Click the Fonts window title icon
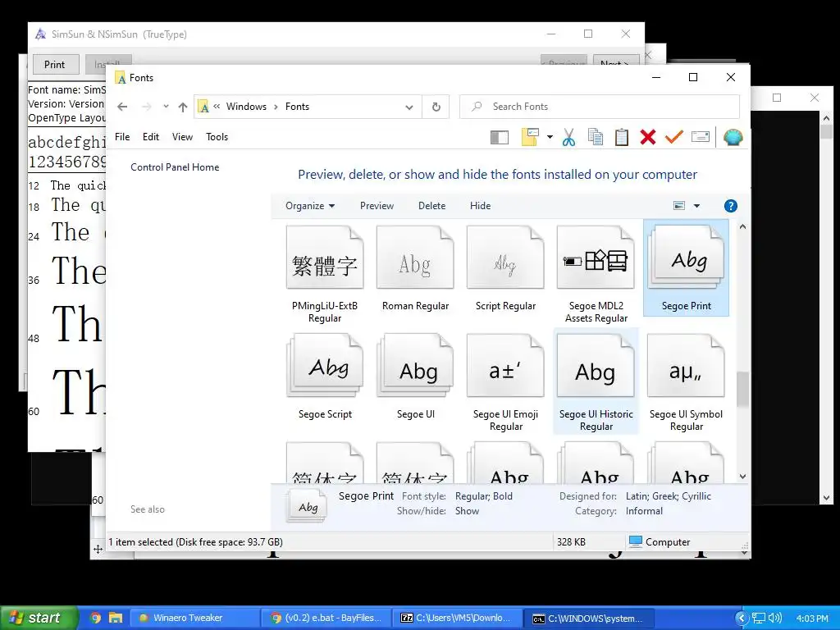840x630 pixels. (x=120, y=78)
